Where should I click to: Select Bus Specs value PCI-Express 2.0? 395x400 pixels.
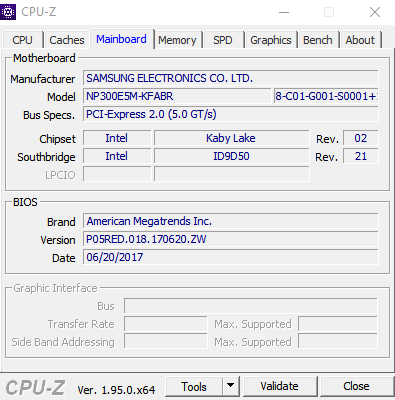pyautogui.click(x=231, y=114)
